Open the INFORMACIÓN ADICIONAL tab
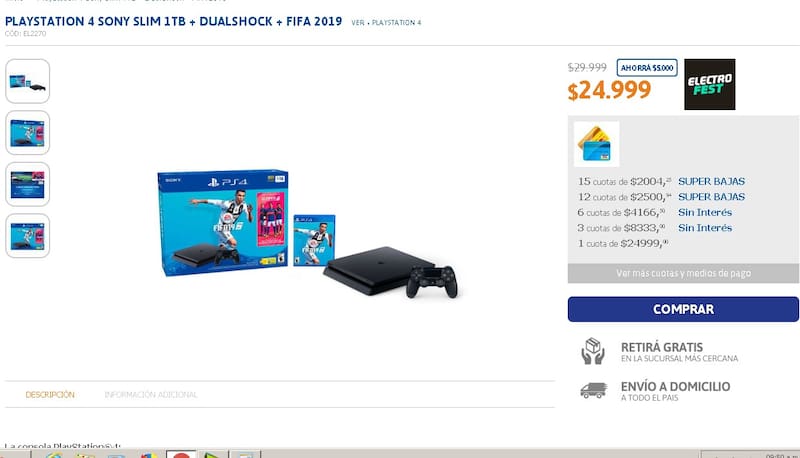800x458 pixels. pos(151,395)
